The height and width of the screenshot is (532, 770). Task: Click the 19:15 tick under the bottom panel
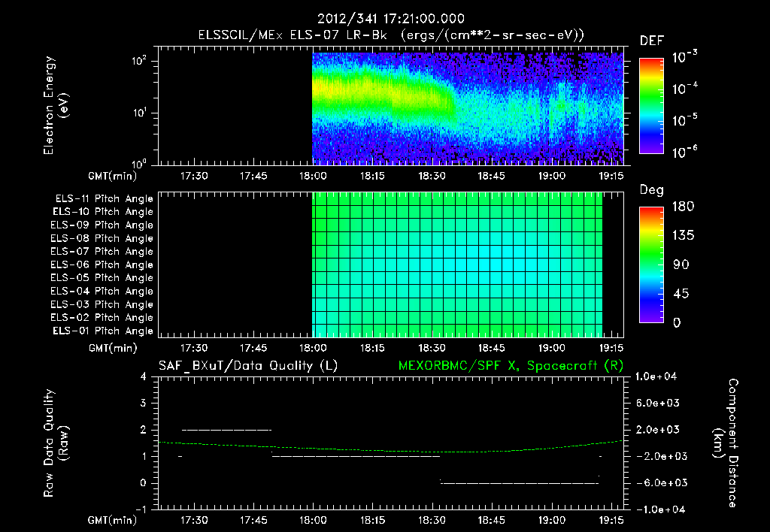pos(611,520)
